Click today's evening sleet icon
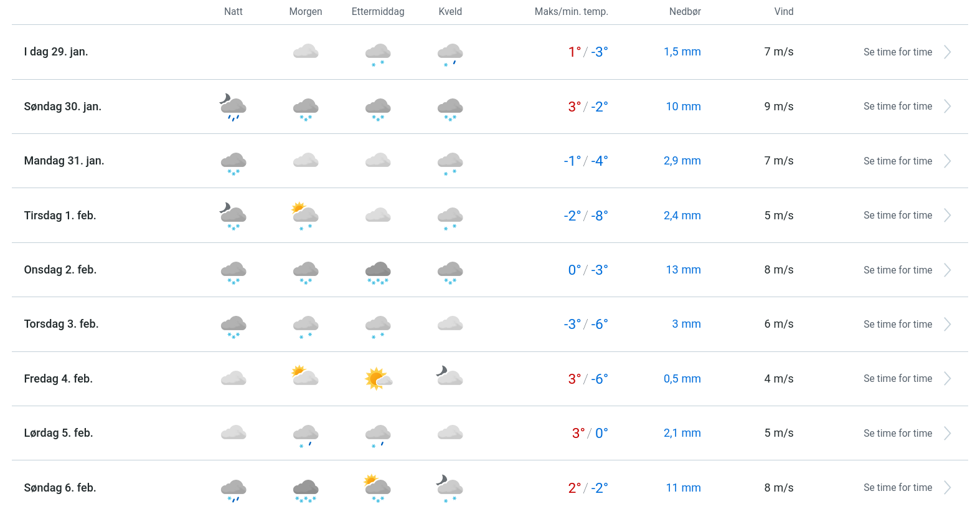 pyautogui.click(x=450, y=54)
